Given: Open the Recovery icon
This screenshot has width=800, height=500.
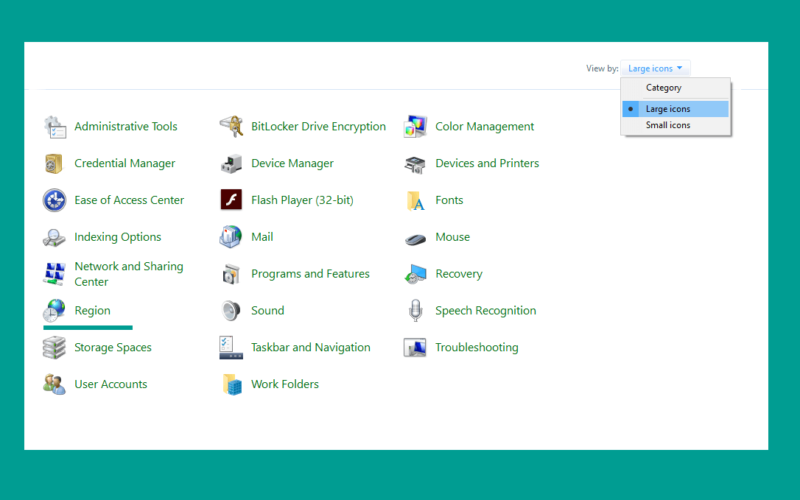Looking at the screenshot, I should tap(415, 274).
